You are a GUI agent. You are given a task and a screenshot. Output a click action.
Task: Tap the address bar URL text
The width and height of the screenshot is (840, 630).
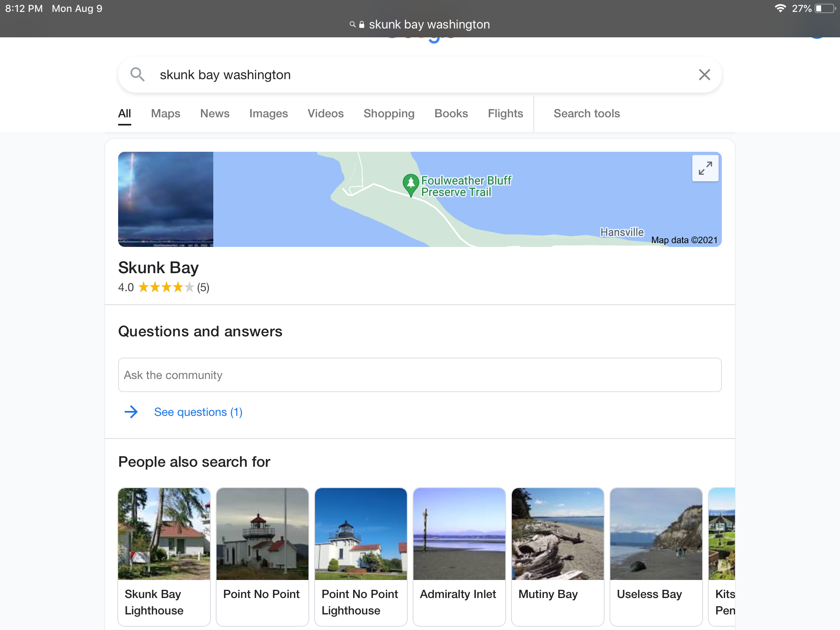coord(429,25)
